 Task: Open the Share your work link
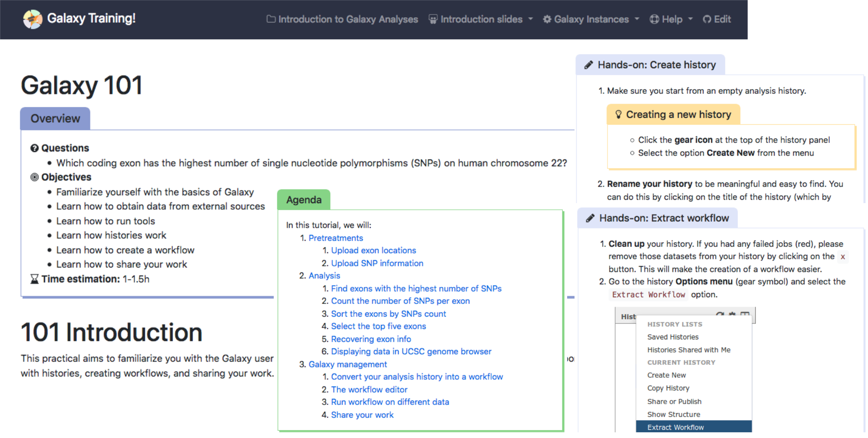362,415
